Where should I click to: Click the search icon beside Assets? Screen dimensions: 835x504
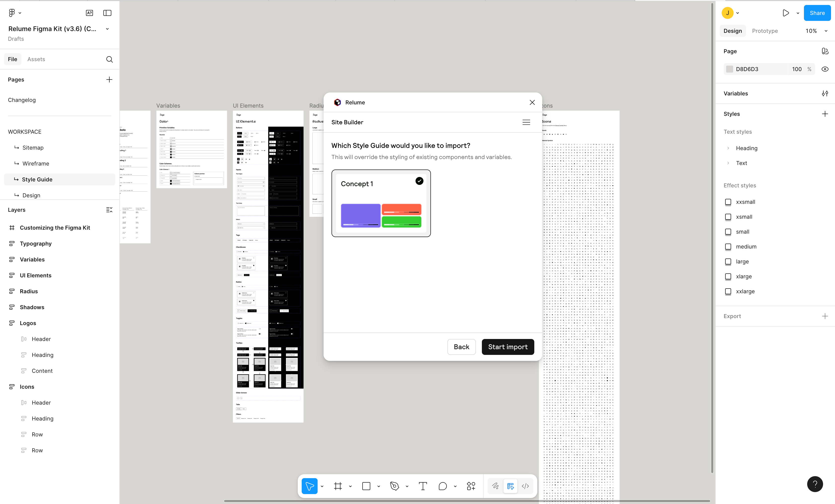pyautogui.click(x=109, y=59)
